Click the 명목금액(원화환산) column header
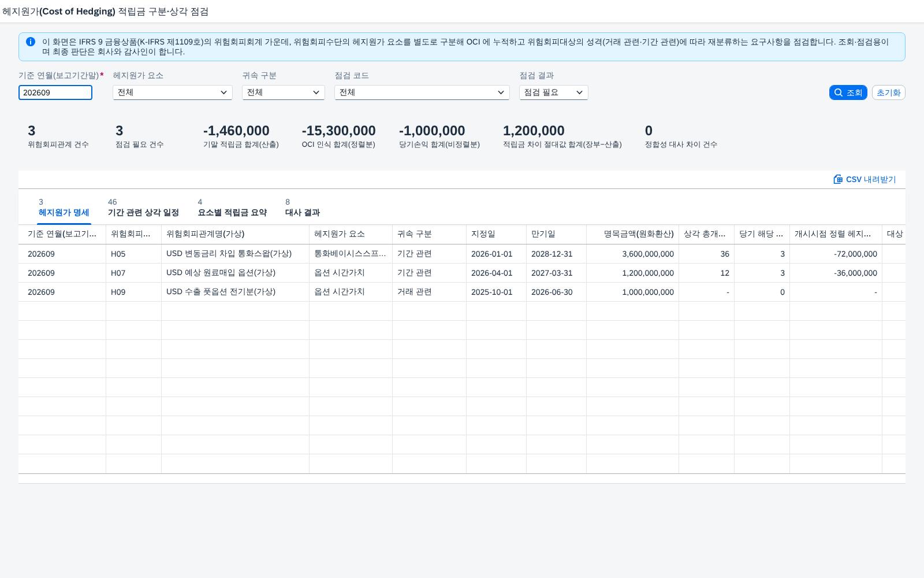Screen dimensions: 924x578 click(x=633, y=234)
